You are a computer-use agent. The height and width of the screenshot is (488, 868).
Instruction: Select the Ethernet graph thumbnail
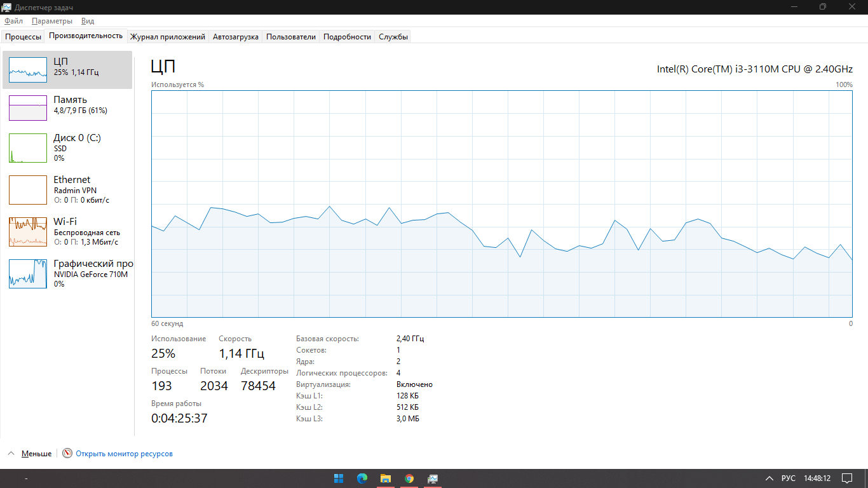tap(28, 190)
